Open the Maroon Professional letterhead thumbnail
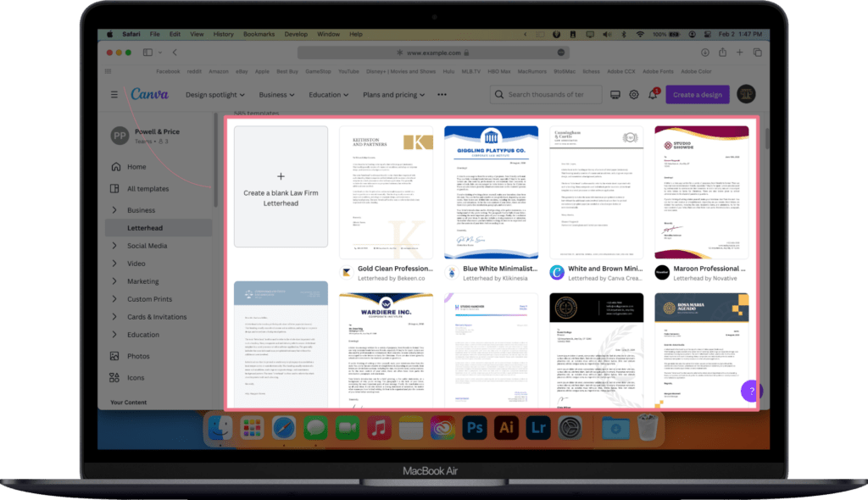 [701, 192]
